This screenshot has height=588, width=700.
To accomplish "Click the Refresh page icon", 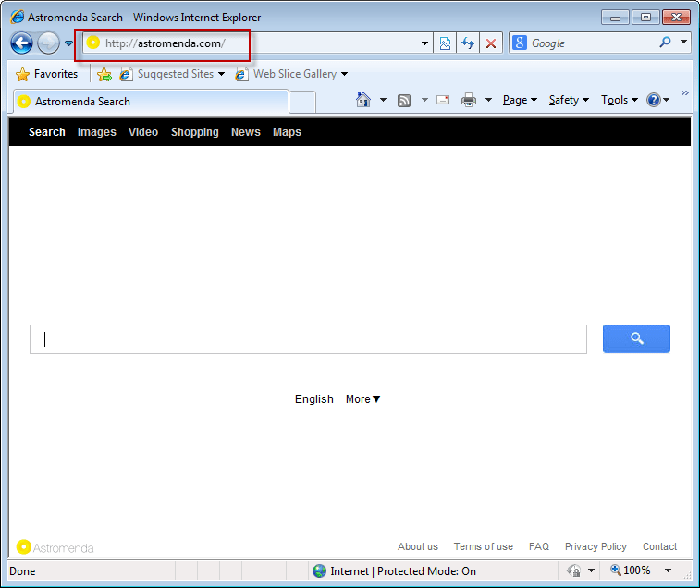I will [x=468, y=43].
